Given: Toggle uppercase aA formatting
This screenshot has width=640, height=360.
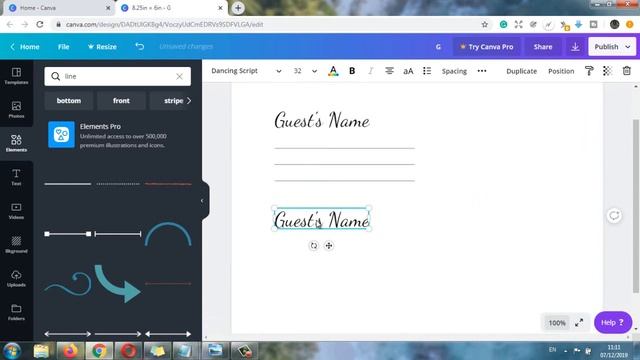Looking at the screenshot, I should 408,71.
